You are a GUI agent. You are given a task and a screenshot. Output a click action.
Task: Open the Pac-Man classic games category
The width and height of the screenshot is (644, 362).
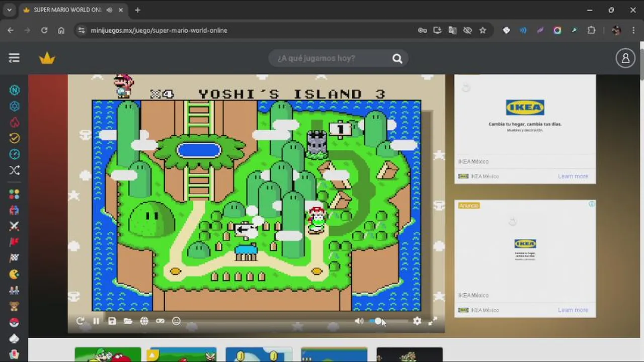(14, 274)
